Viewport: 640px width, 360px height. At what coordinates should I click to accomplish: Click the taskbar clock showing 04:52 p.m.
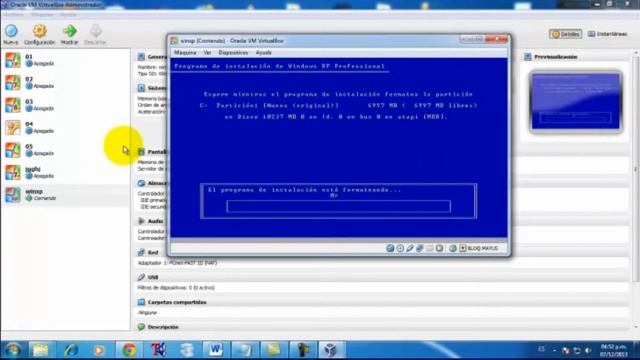point(613,350)
